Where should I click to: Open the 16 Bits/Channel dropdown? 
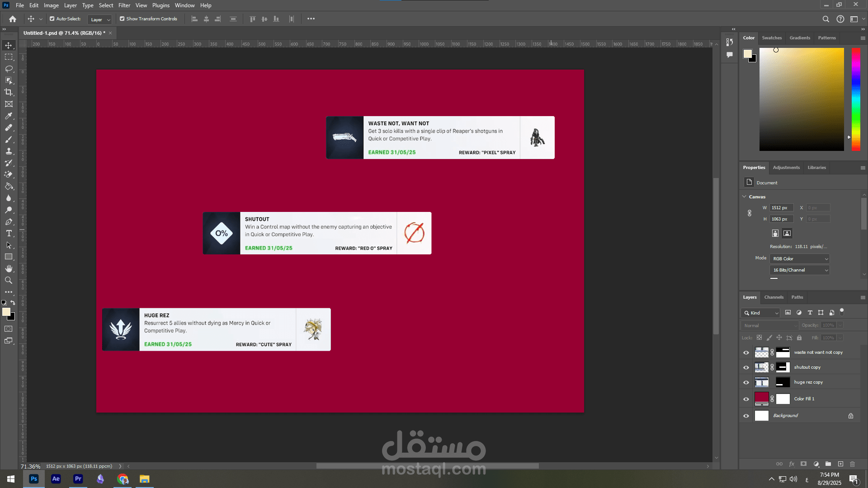(799, 270)
